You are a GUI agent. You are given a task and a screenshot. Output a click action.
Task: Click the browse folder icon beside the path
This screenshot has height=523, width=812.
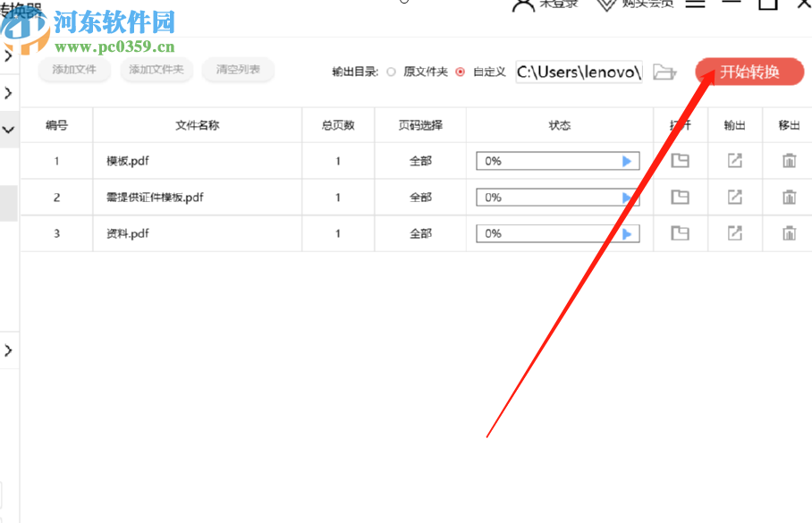[664, 72]
